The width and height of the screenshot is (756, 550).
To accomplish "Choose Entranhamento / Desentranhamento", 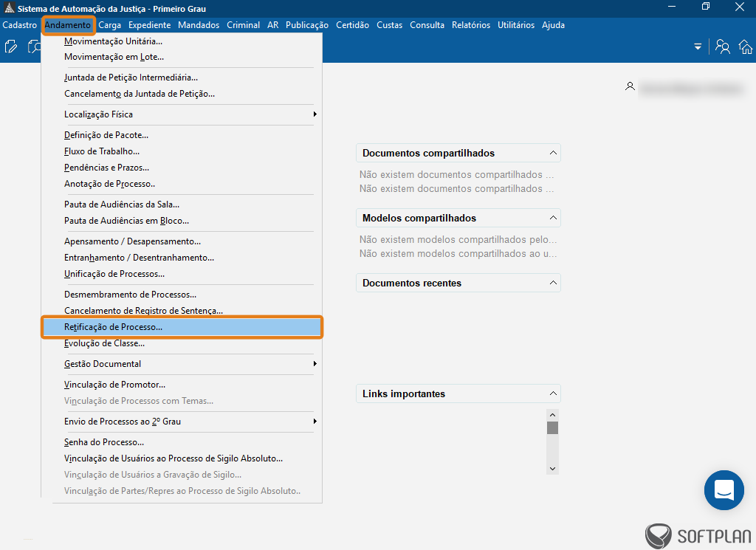I will pyautogui.click(x=182, y=258).
